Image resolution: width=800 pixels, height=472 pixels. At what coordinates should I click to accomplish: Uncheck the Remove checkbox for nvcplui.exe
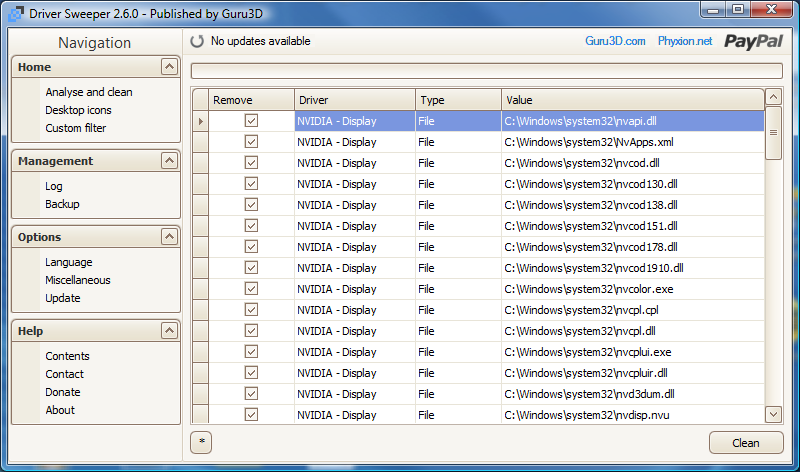251,352
